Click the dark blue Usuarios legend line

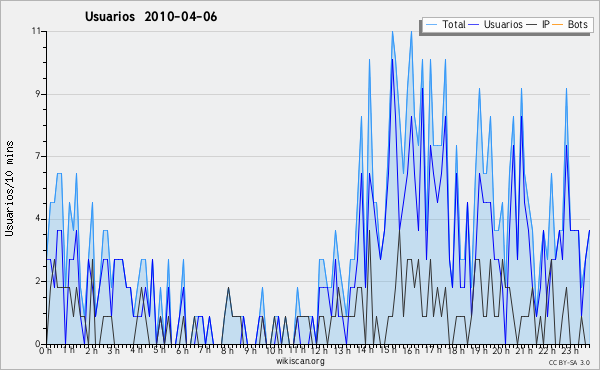pos(474,25)
